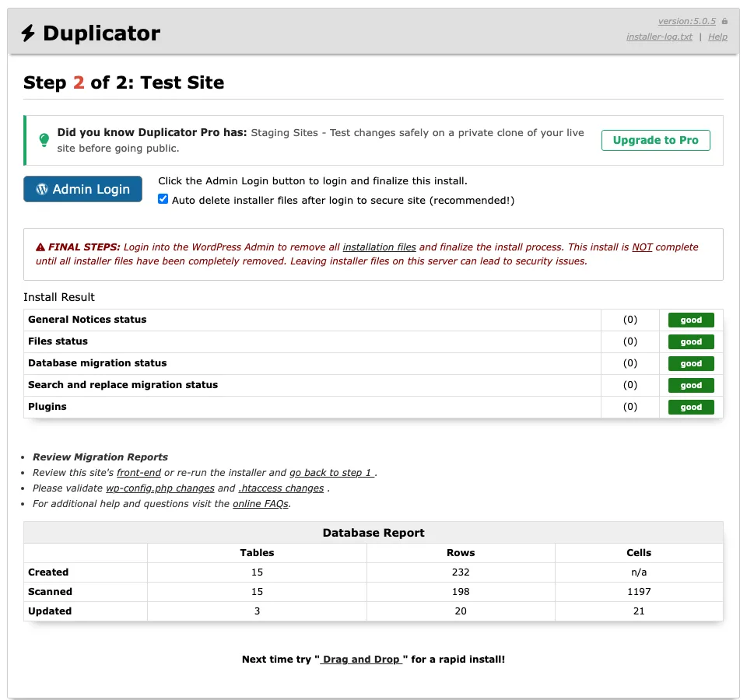Screen dimensions: 747x700
Task: Click the Updated rows value 20
Action: point(461,611)
